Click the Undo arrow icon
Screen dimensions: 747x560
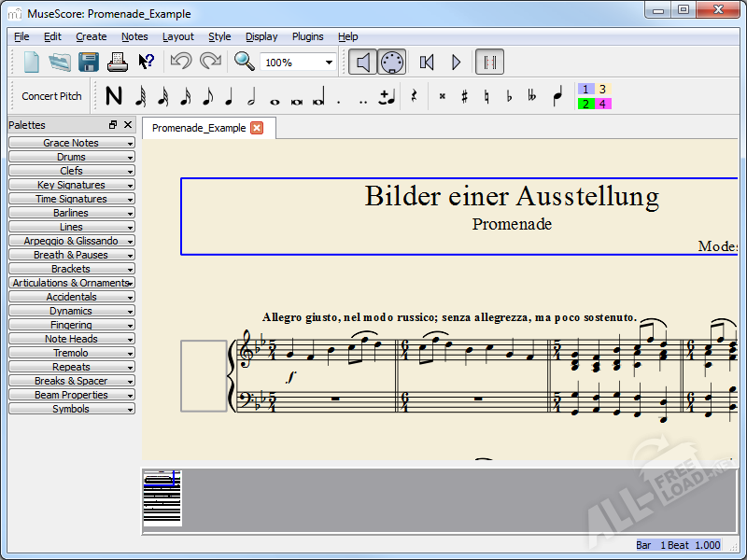pyautogui.click(x=180, y=63)
